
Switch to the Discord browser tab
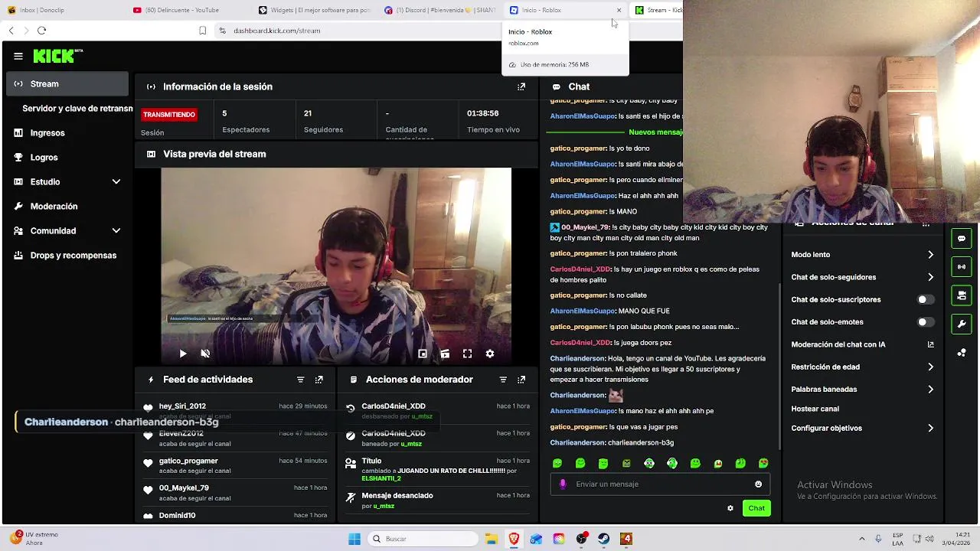coord(440,10)
